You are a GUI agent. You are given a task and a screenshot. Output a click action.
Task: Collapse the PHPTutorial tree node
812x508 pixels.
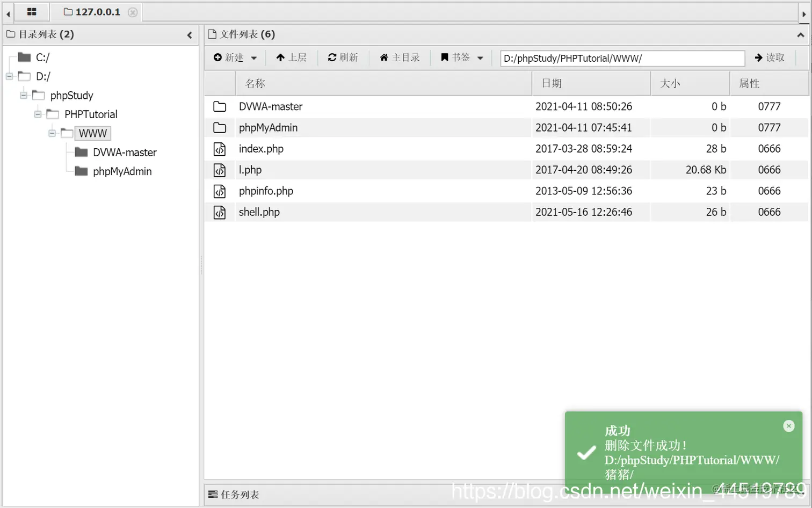point(38,114)
